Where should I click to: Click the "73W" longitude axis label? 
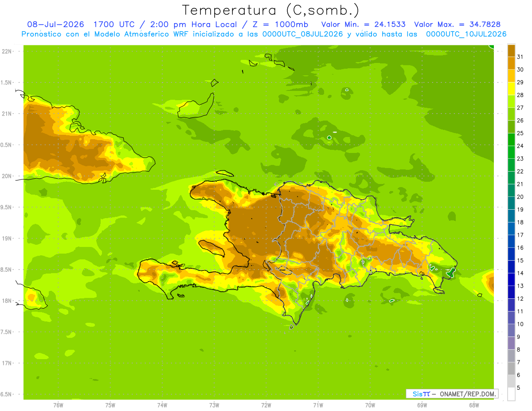214,405
